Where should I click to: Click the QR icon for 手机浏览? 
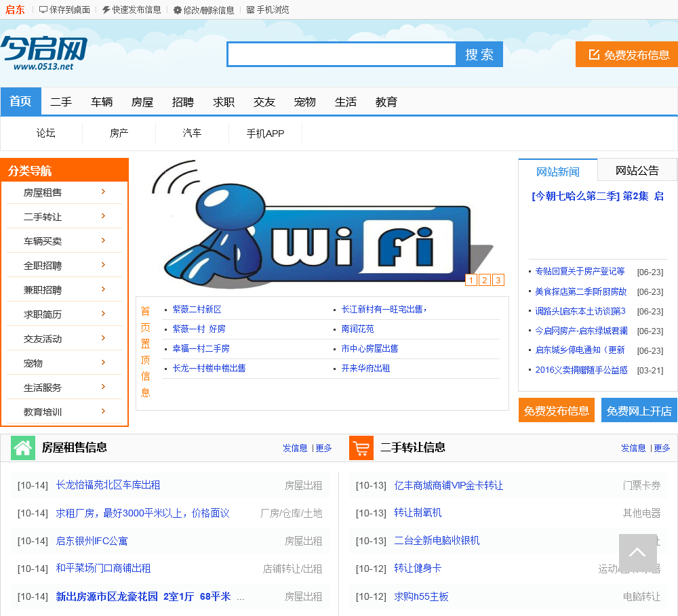(250, 10)
